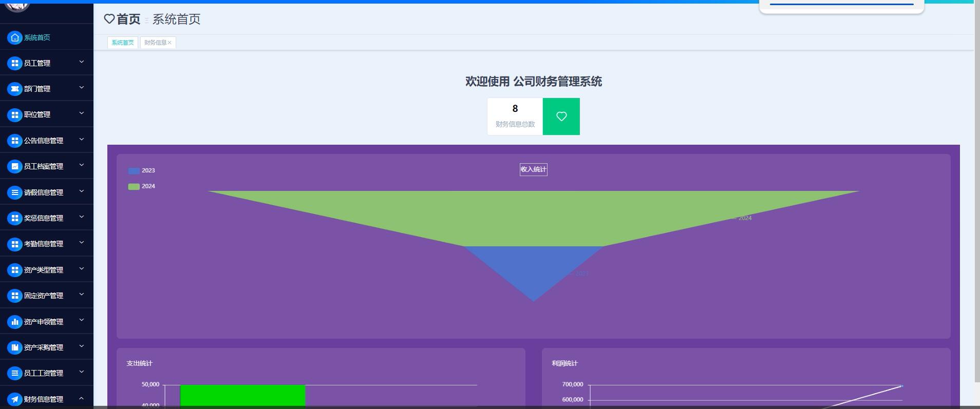Open the 财务信息管理 menu label
980x409 pixels.
click(44, 399)
